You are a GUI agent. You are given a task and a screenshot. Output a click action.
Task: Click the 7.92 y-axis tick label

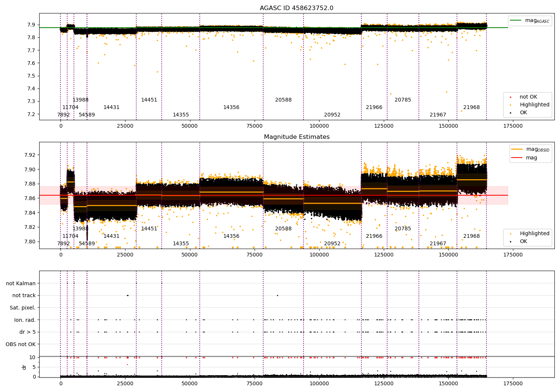coord(30,155)
